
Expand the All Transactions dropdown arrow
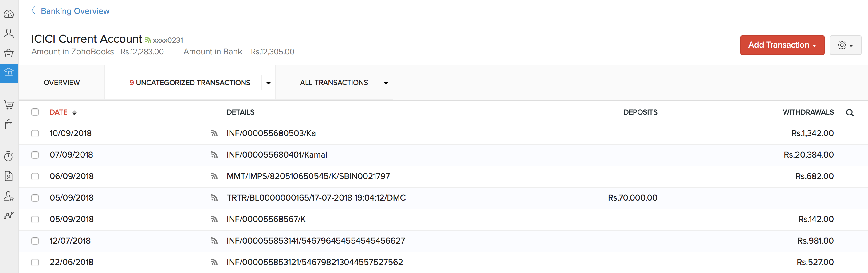tap(386, 83)
